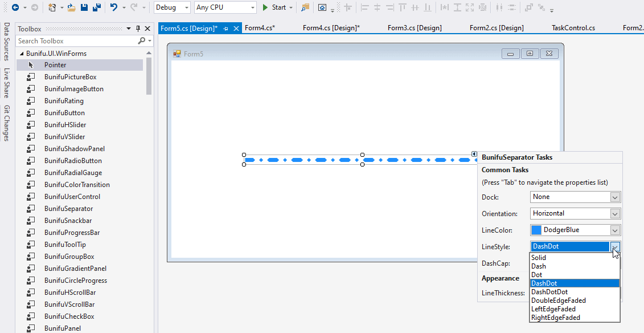Viewport: 644px width, 333px height.
Task: Choose DoubleEdgeFaded in the LineStyle list
Action: 575,300
